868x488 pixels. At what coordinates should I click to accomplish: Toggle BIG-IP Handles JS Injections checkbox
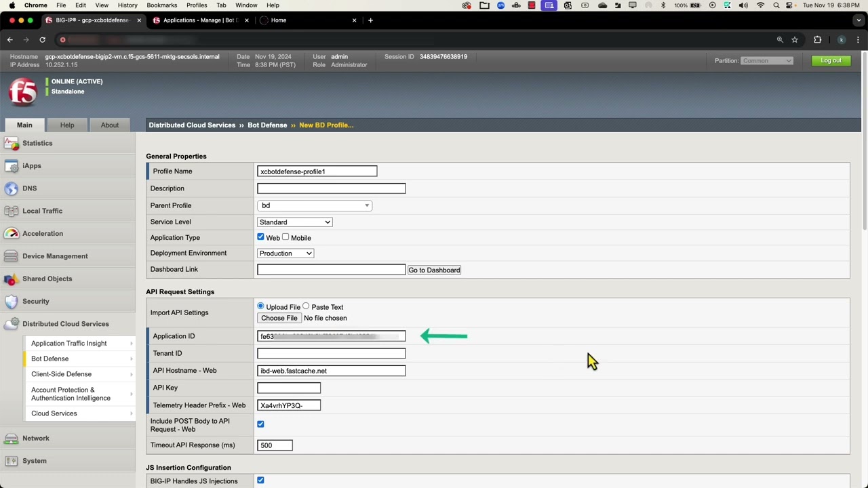point(260,481)
